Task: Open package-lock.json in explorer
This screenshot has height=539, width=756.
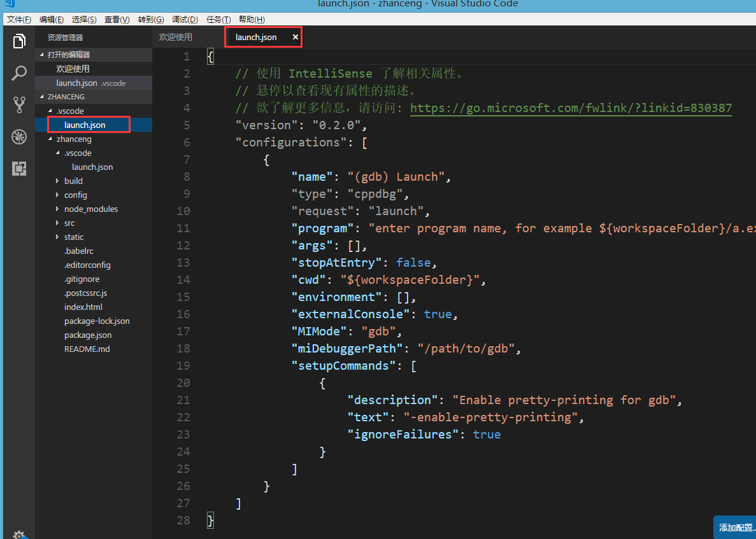Action: (94, 320)
